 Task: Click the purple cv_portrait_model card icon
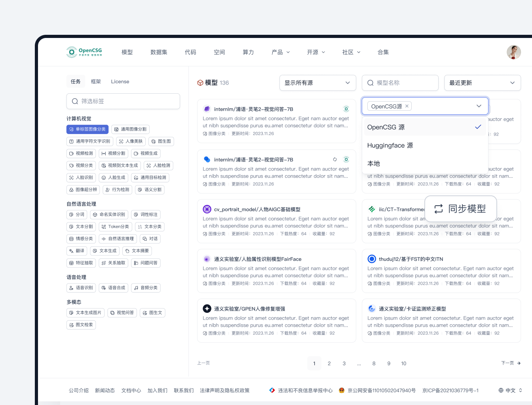point(207,209)
